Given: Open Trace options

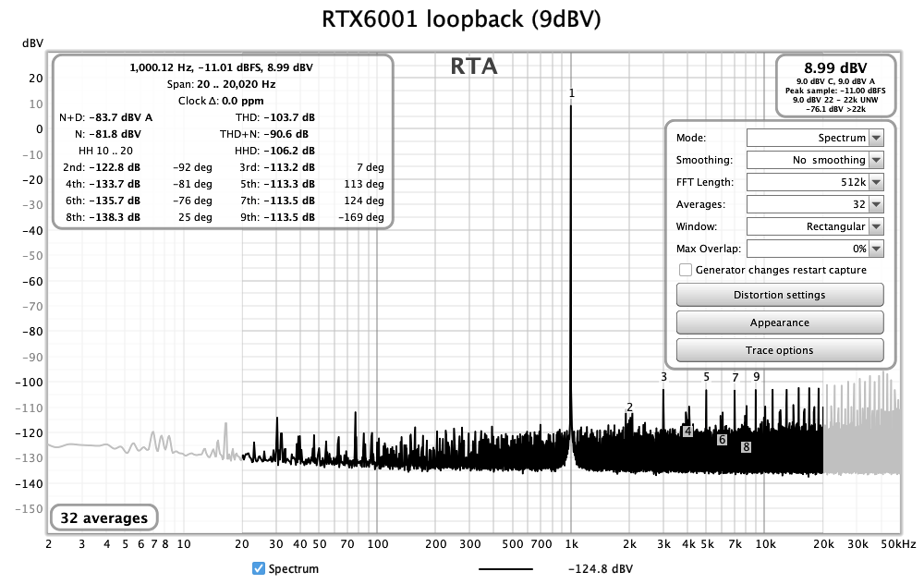Looking at the screenshot, I should coord(780,350).
